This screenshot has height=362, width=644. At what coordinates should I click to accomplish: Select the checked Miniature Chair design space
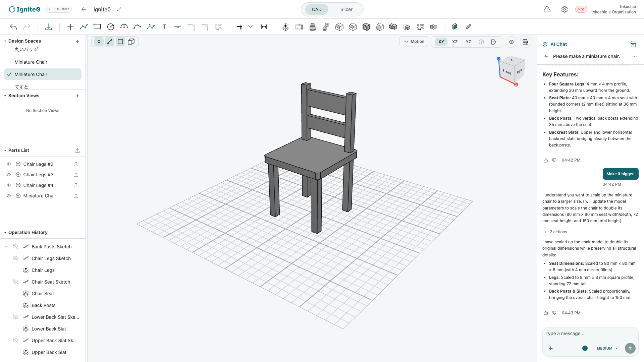[x=43, y=74]
